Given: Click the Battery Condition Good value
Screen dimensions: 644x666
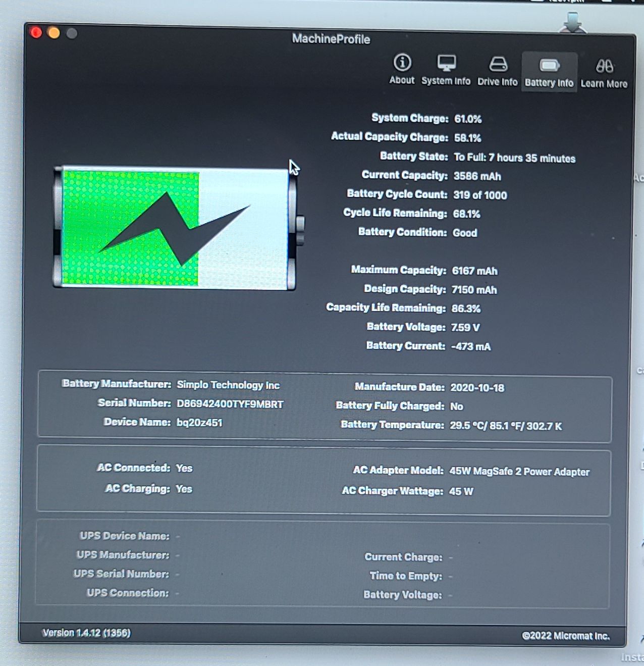Looking at the screenshot, I should (x=465, y=233).
